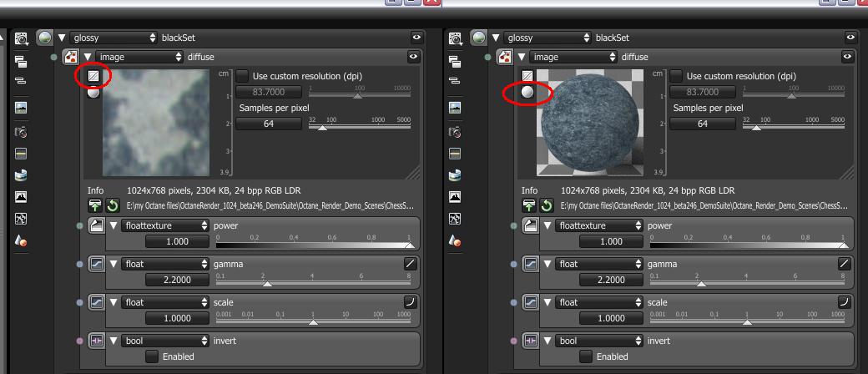Click linear curve icon on left gamma row
The image size is (868, 374).
point(410,264)
